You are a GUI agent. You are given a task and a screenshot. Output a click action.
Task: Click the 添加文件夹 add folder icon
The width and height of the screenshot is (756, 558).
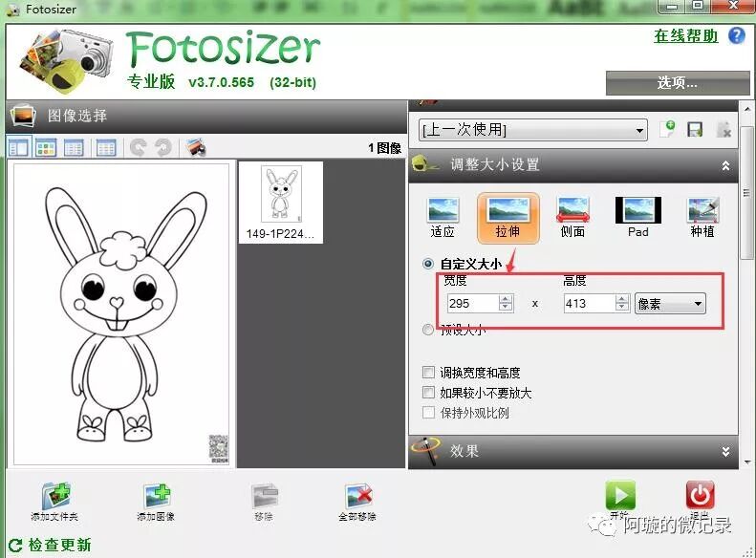click(55, 495)
